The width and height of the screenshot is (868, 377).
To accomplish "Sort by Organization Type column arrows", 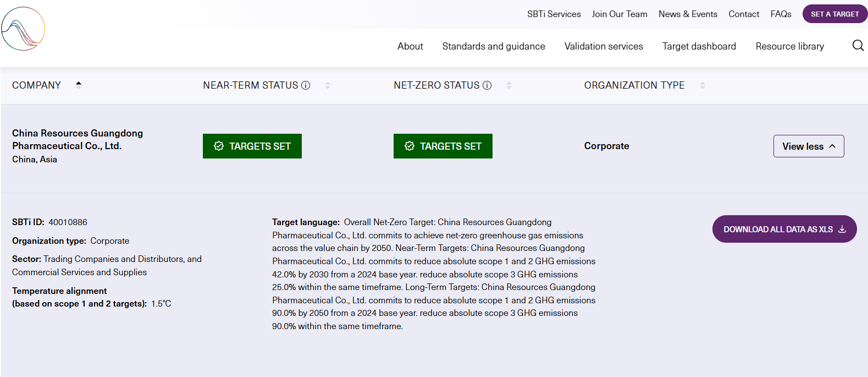I will pyautogui.click(x=703, y=85).
